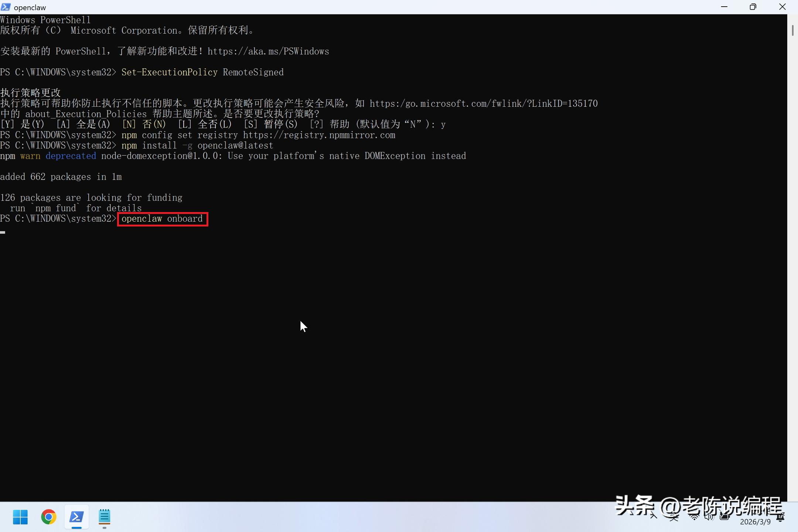Check the battery status icon
Screen dimensions: 798x532
point(724,517)
